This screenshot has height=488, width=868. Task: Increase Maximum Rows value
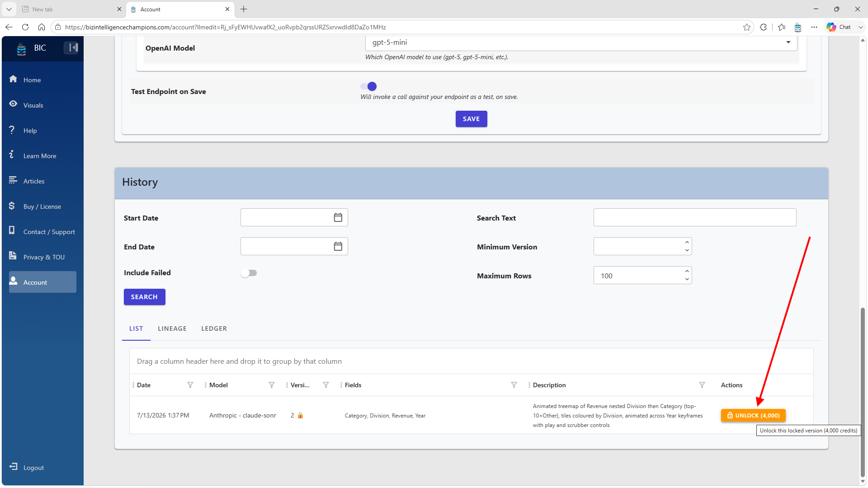tap(687, 271)
